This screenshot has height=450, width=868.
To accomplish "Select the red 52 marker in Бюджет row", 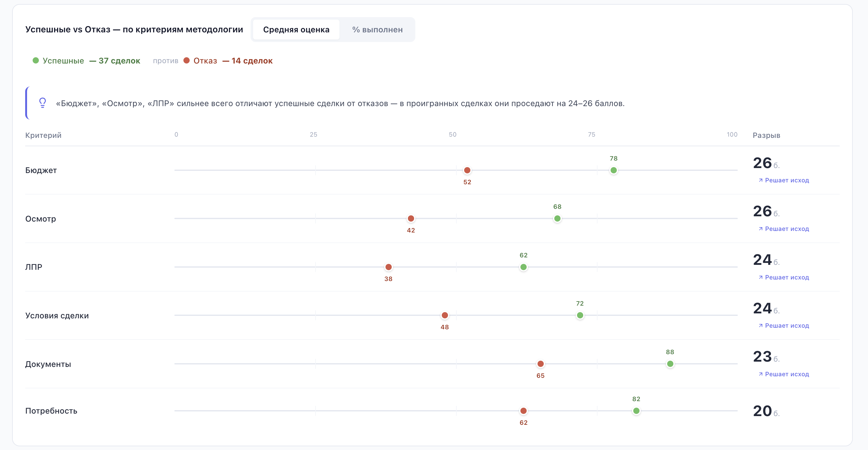I will pos(467,170).
